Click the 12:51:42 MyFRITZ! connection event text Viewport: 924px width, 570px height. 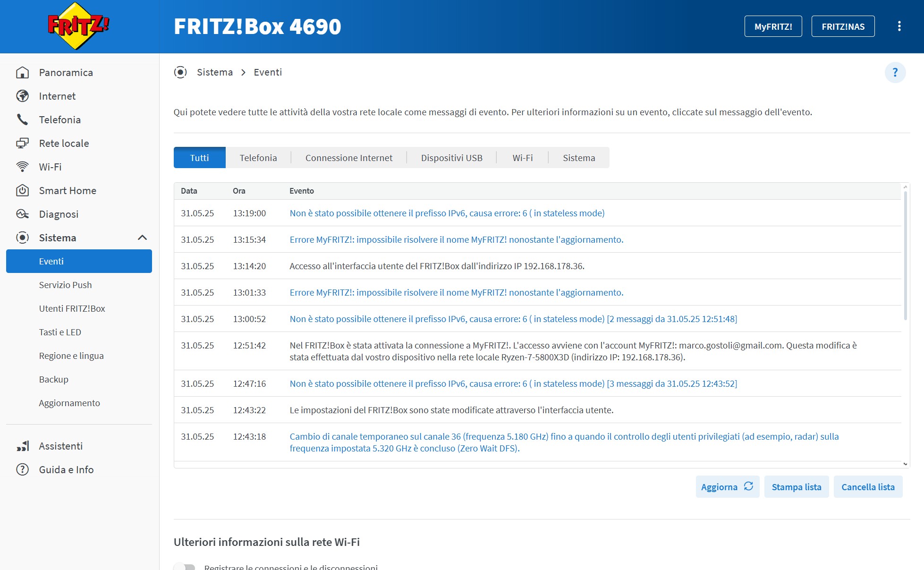573,351
